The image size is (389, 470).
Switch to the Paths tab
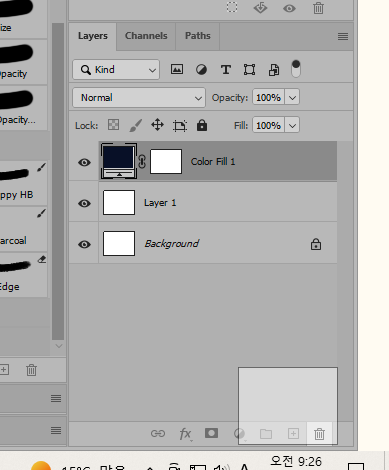click(198, 36)
